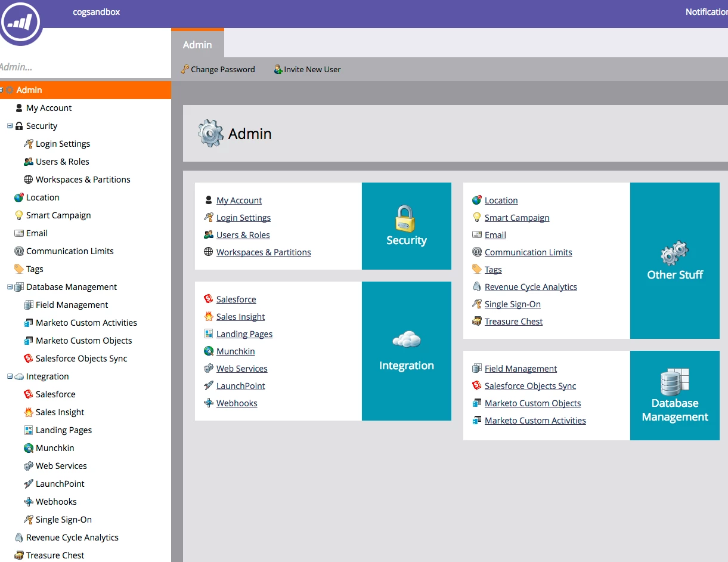Click the Treasure Chest icon in sidebar
This screenshot has height=562, width=728.
pyautogui.click(x=19, y=555)
